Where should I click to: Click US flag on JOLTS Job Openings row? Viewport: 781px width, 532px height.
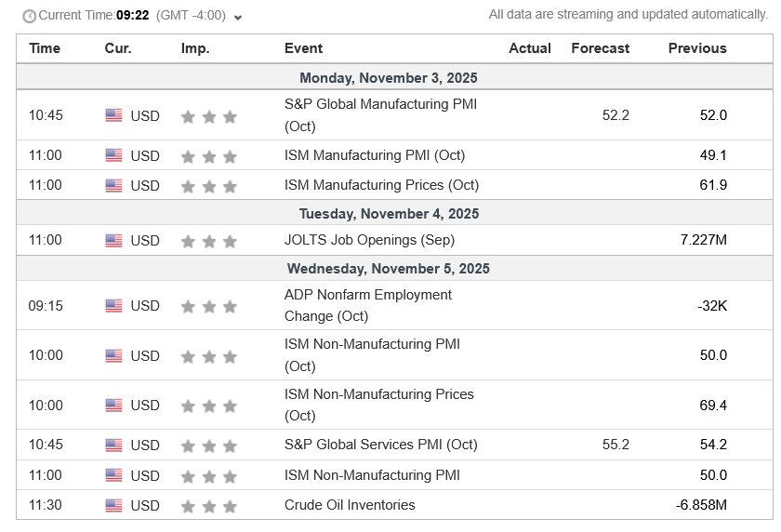click(113, 241)
